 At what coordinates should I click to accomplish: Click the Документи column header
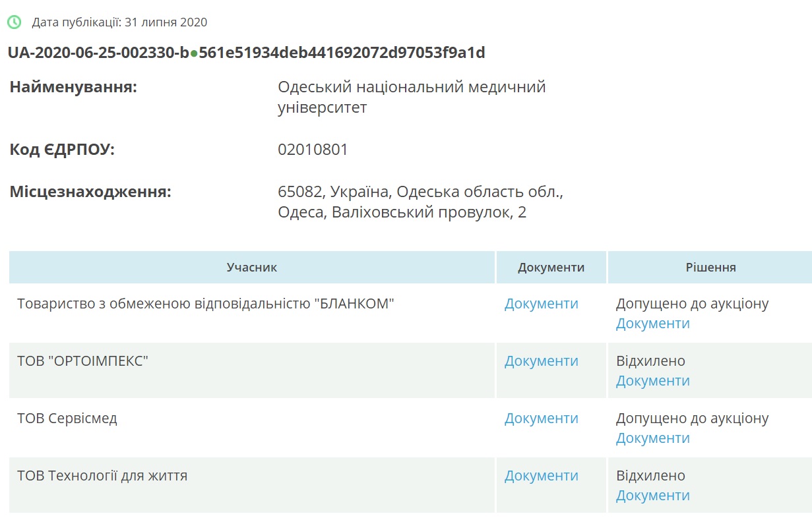[x=551, y=268]
